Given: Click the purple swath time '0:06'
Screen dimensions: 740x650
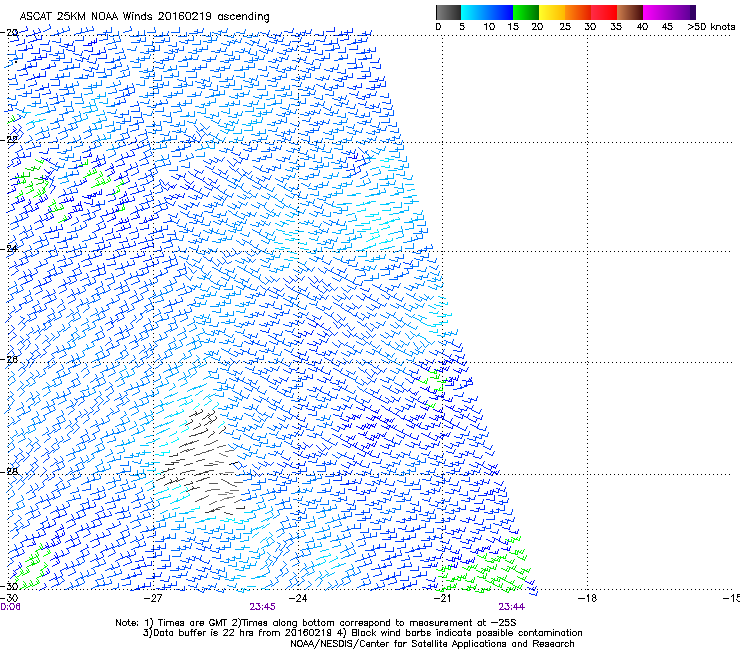Looking at the screenshot, I should pos(10,607).
